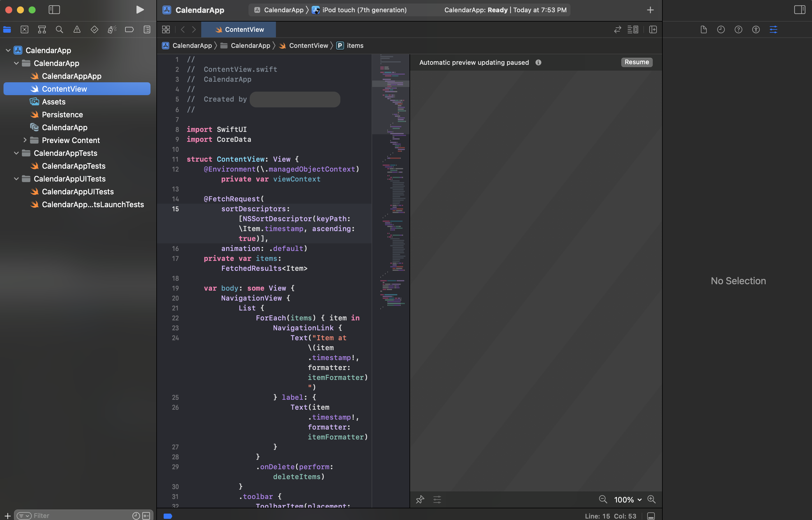The image size is (812, 520).
Task: Toggle the debug area visibility
Action: (651, 516)
